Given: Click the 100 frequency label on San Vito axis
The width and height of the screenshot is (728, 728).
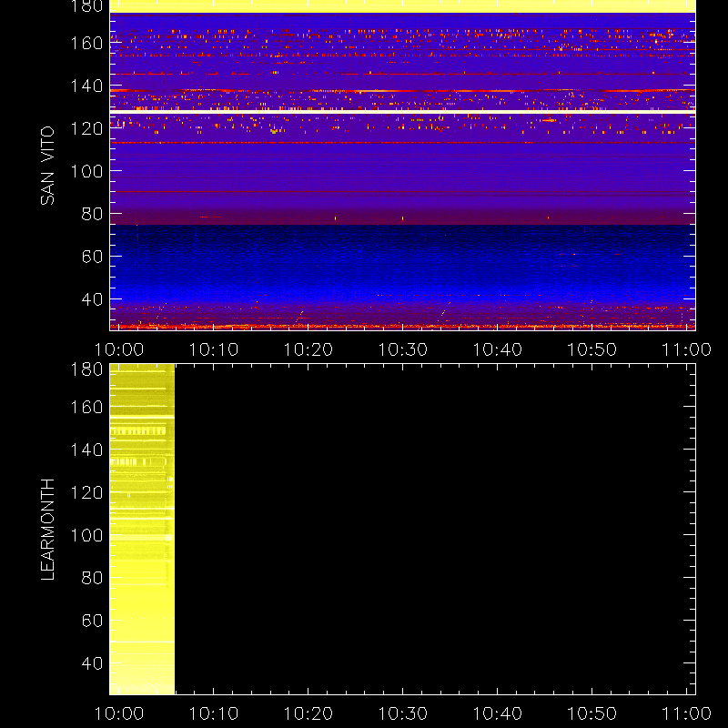Looking at the screenshot, I should [x=86, y=171].
